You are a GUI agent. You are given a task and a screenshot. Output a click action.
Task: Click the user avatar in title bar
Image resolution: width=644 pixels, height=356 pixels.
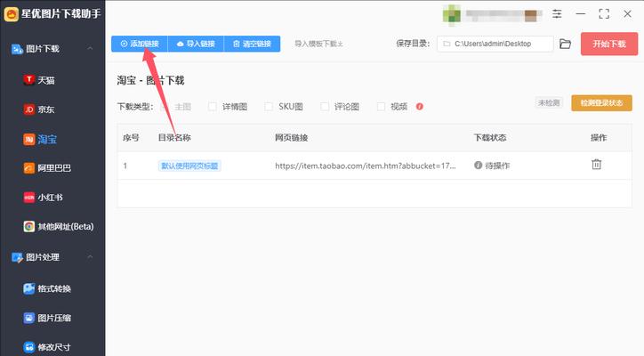pos(451,15)
